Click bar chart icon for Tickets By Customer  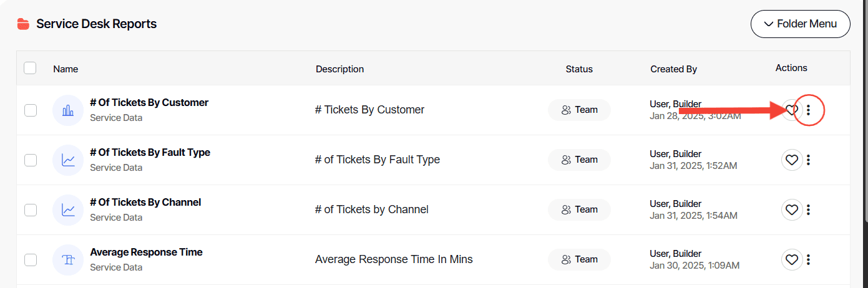tap(68, 110)
